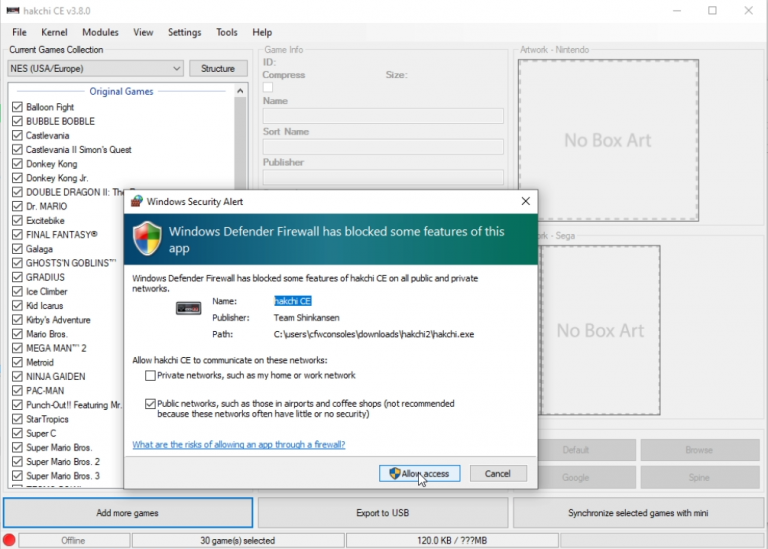Open the Kernel menu
768x549 pixels.
tap(54, 32)
